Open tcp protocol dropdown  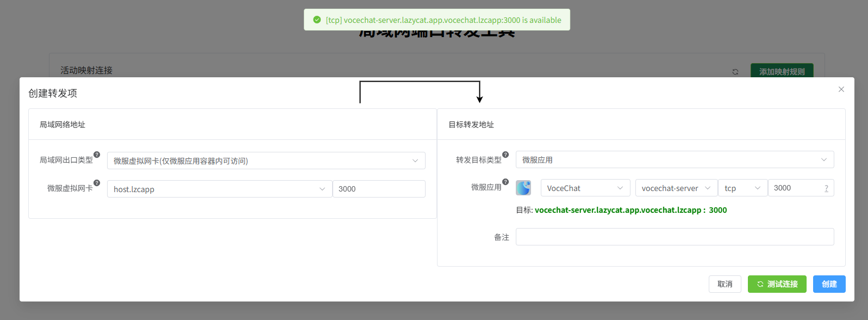tap(742, 188)
